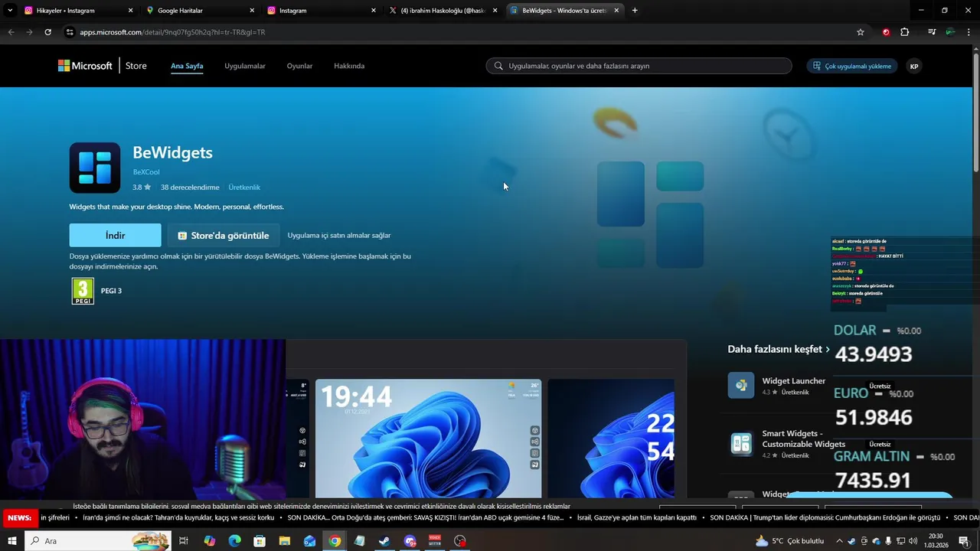Viewport: 980px width, 551px height.
Task: Open the notification center icon
Action: pyautogui.click(x=964, y=541)
